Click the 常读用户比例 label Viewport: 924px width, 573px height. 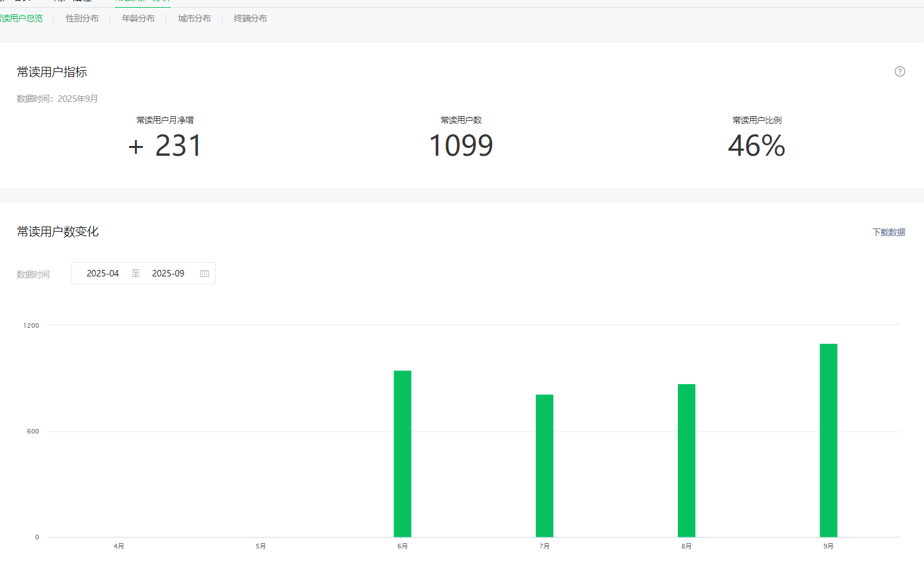pyautogui.click(x=757, y=120)
